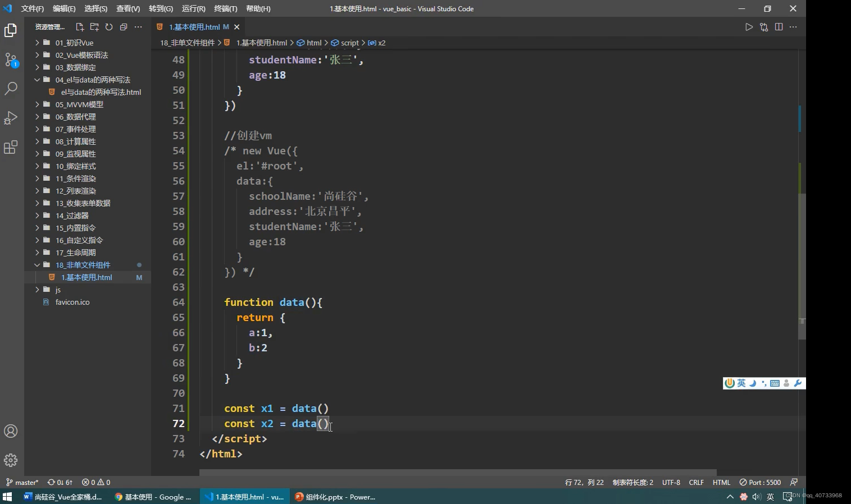Switch to 组件化.pptx PowerPoint taskbar item

[x=335, y=497]
